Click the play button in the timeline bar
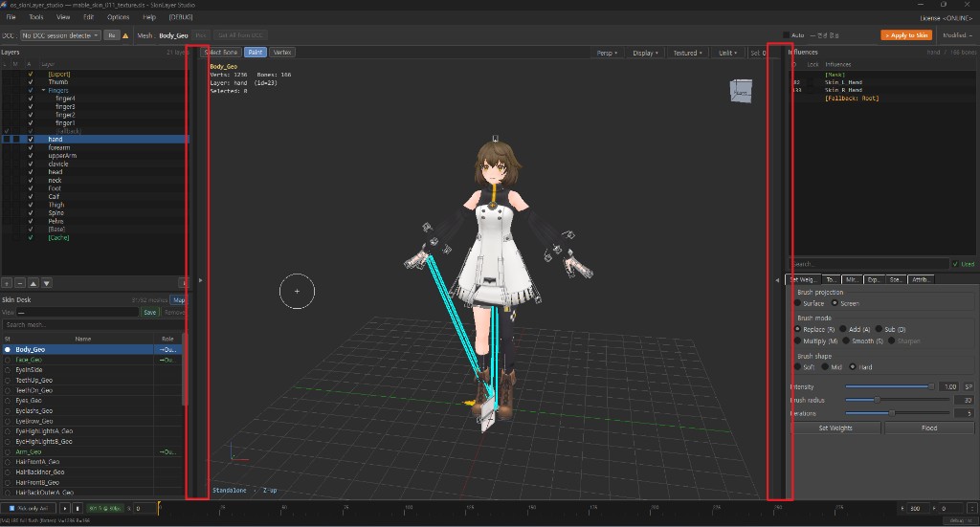The height and width of the screenshot is (527, 980). coord(64,508)
